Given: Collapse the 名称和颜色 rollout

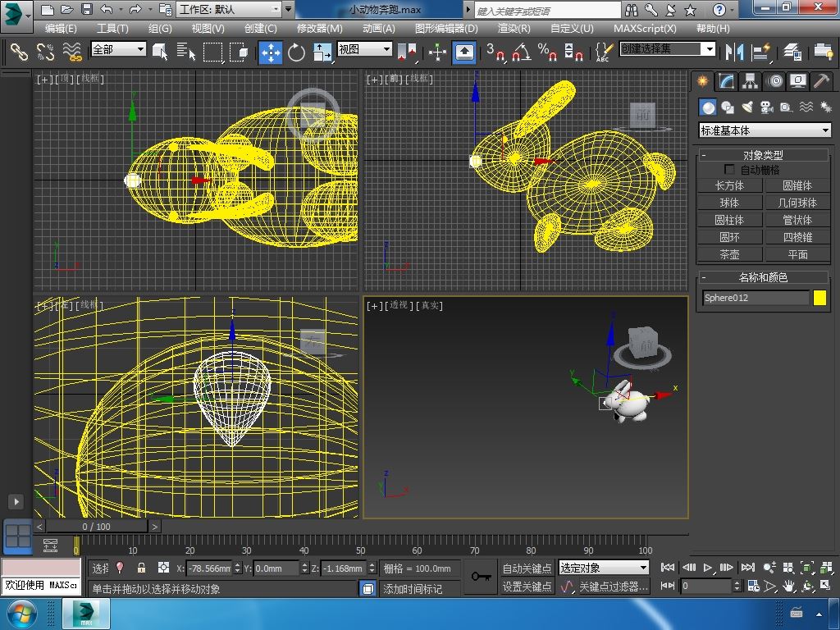Looking at the screenshot, I should pos(763,277).
